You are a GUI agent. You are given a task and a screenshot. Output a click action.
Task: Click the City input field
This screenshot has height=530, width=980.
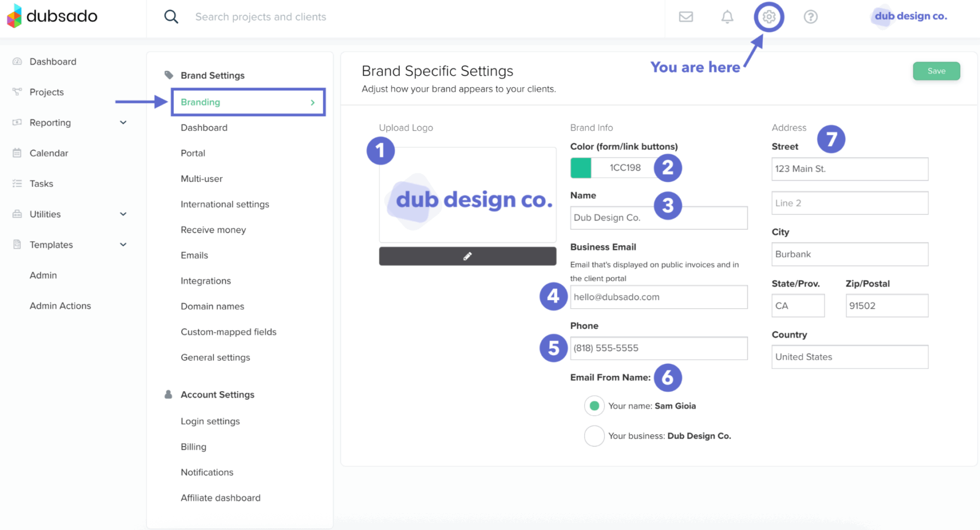pos(850,254)
